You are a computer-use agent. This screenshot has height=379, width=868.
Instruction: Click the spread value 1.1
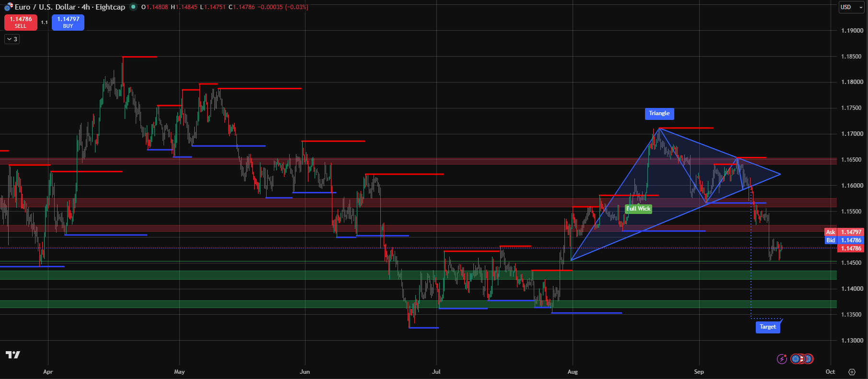[x=44, y=23]
